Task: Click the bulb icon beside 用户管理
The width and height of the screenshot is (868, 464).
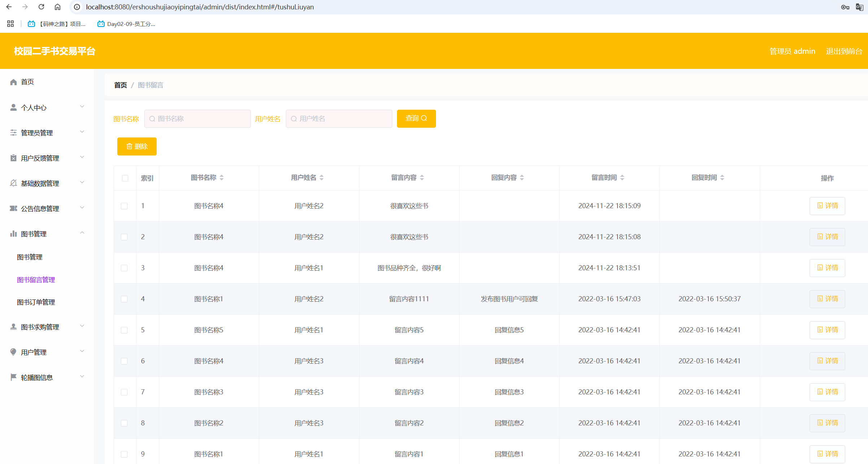Action: [13, 352]
